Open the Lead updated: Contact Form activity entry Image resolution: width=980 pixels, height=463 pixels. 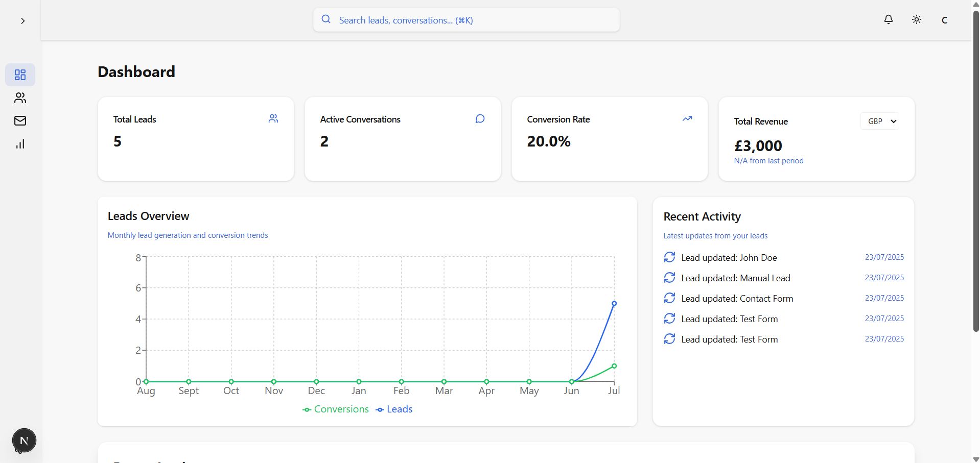[736, 298]
